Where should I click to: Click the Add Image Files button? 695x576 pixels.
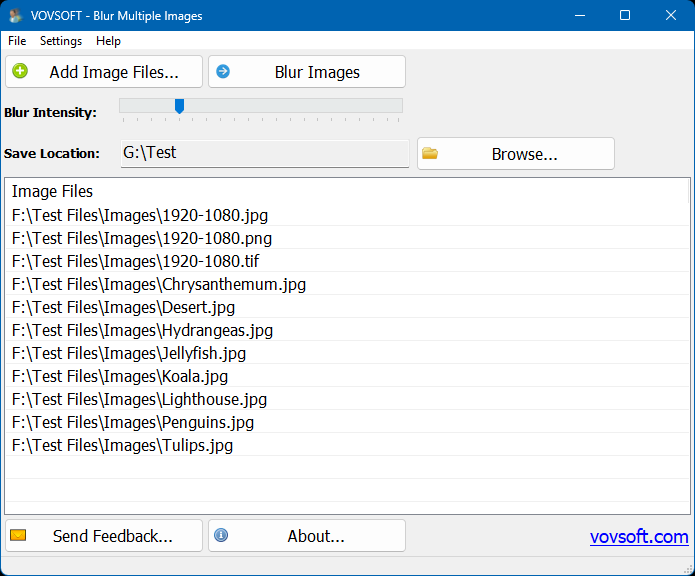104,72
